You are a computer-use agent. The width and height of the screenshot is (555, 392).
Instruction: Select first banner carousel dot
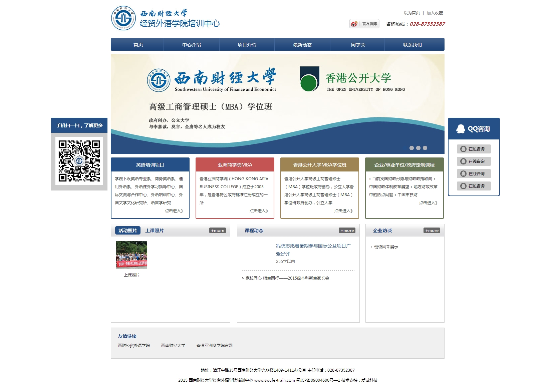point(411,148)
